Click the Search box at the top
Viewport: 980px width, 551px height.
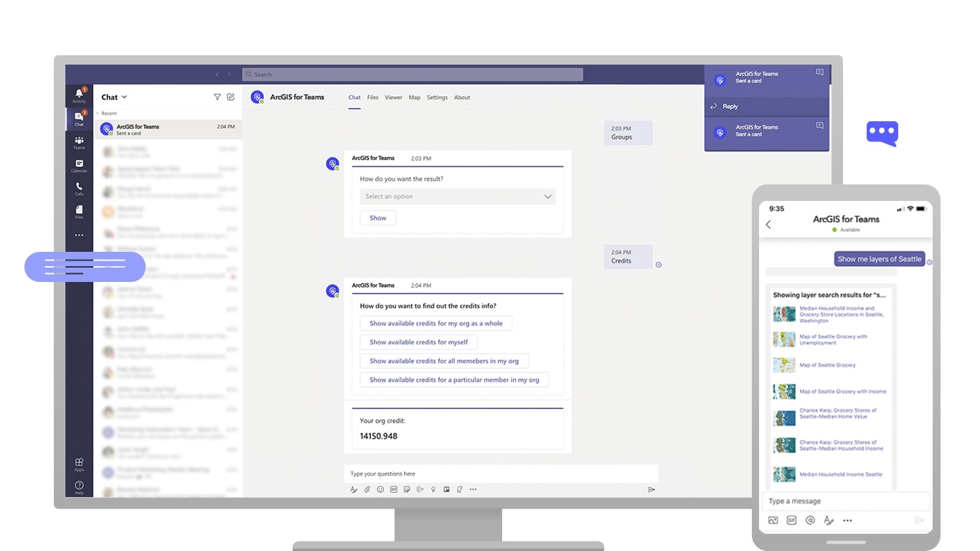coord(413,75)
